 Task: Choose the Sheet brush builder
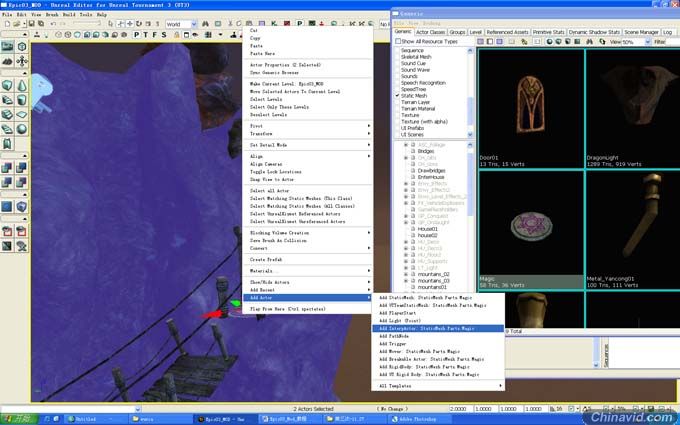click(x=22, y=114)
